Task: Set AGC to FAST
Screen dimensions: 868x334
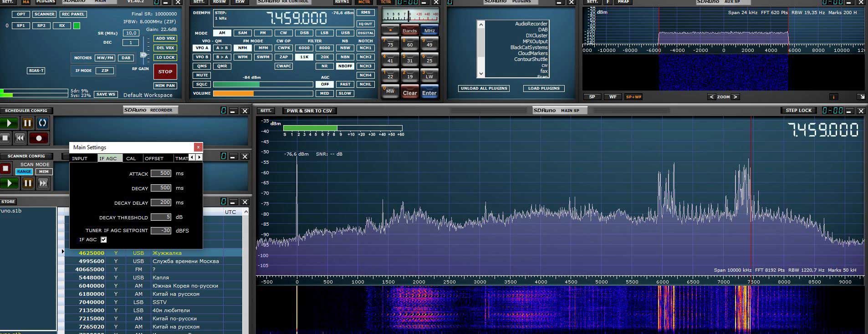Action: coord(345,84)
